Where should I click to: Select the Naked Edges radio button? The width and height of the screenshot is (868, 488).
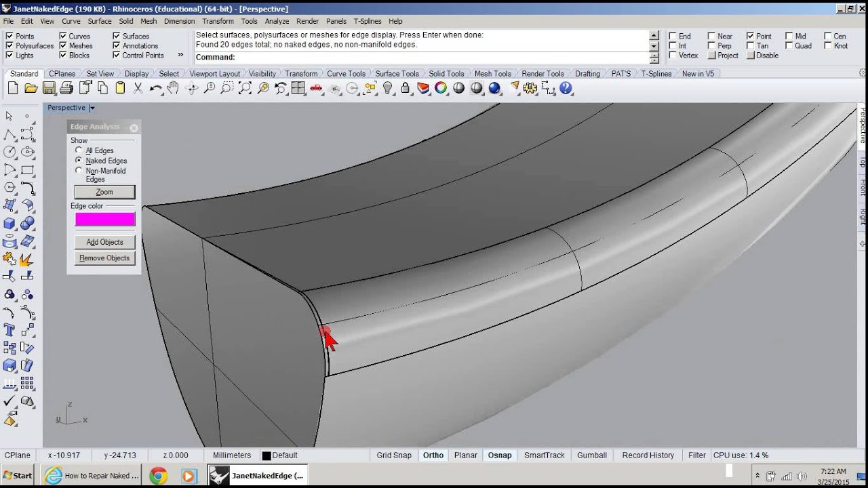tap(79, 161)
